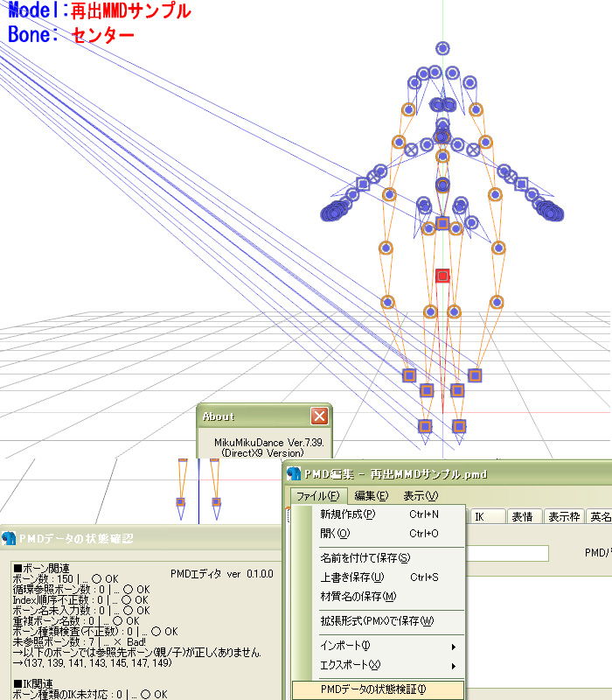Click the bone index list (137, 139...)
Image resolution: width=612 pixels, height=700 pixels.
pyautogui.click(x=92, y=663)
